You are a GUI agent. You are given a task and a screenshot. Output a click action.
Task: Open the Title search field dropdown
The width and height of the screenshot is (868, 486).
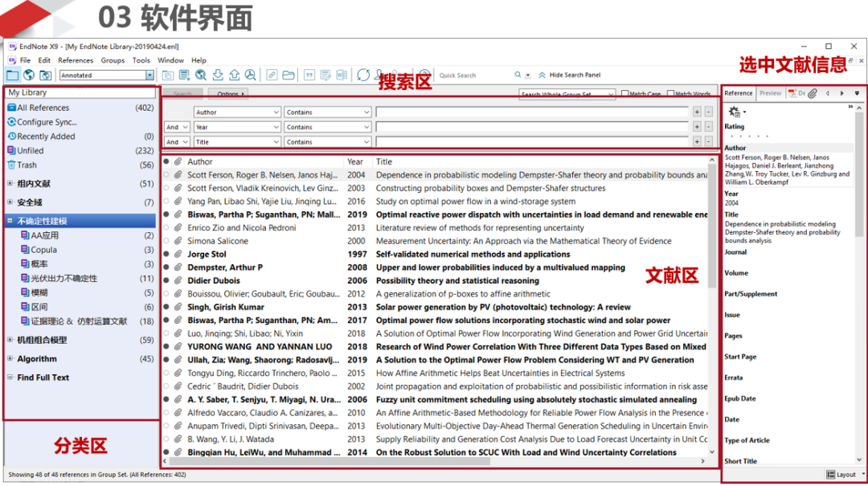click(x=276, y=142)
